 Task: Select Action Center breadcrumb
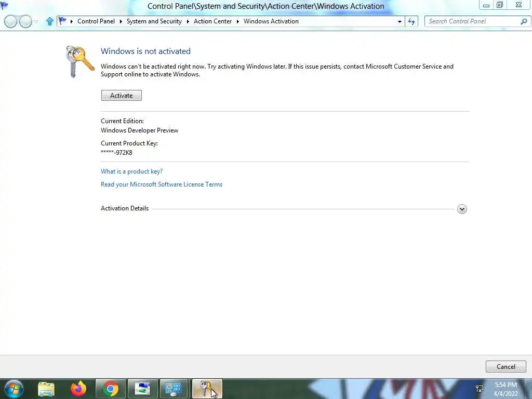pyautogui.click(x=212, y=21)
